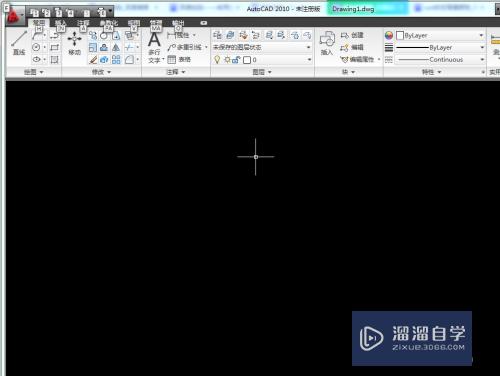Toggle the ribbon minimize button after 输出 tab

[x=204, y=23]
